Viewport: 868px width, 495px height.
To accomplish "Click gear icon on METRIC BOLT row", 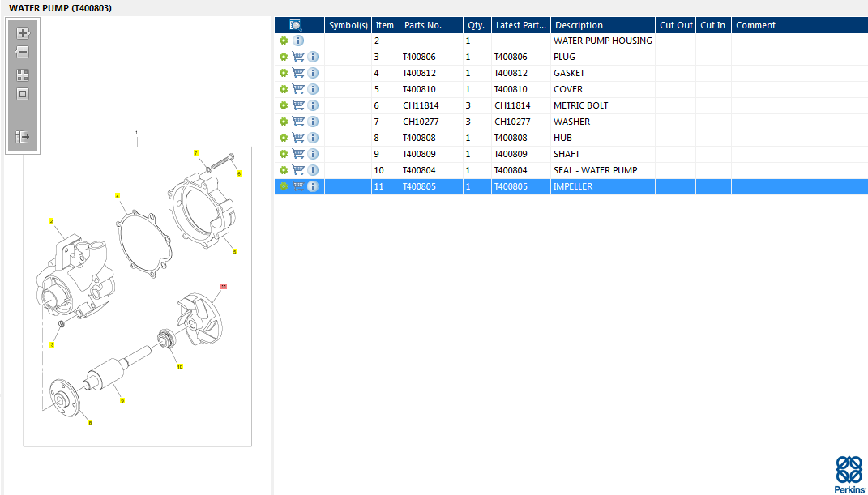I will tap(284, 105).
